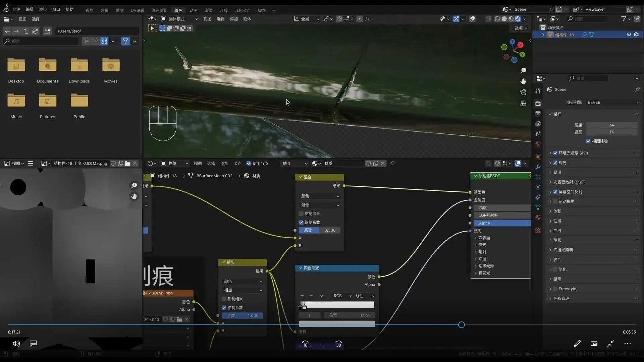This screenshot has width=644, height=362.
Task: Open the RGB mode dropdown in the 颜色渐变 node
Action: pos(341,296)
